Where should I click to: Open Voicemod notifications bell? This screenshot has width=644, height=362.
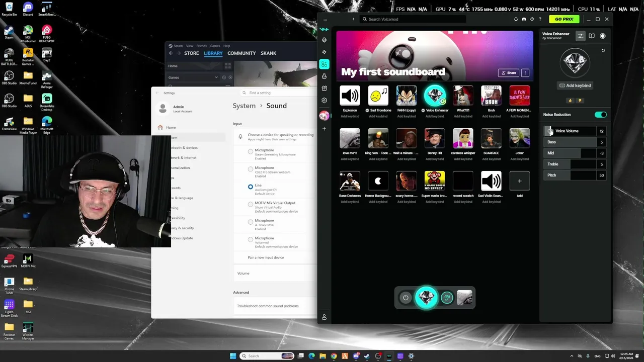516,19
